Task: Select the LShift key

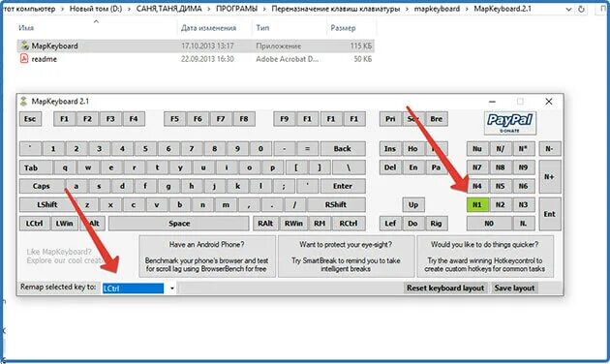Action: [47, 205]
